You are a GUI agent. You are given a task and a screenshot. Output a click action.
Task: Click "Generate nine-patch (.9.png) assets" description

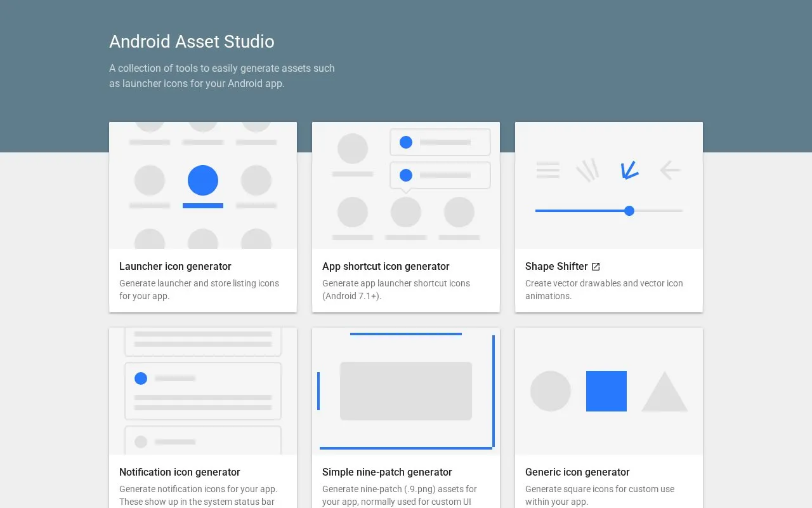coord(400,495)
